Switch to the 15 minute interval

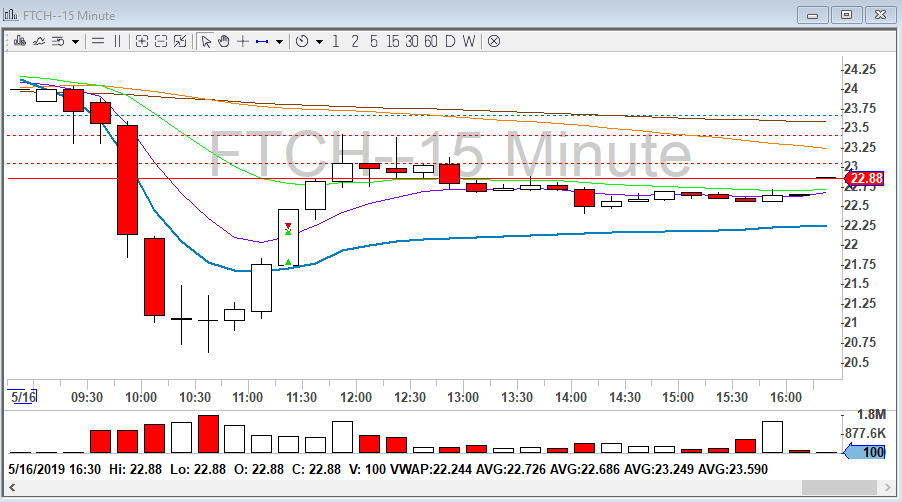[393, 41]
